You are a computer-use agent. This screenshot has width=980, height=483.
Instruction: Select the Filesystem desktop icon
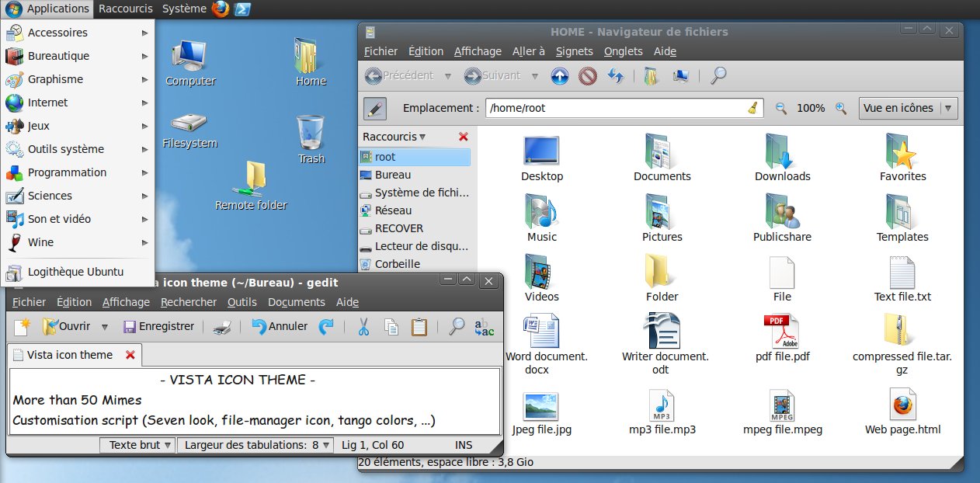(x=189, y=131)
